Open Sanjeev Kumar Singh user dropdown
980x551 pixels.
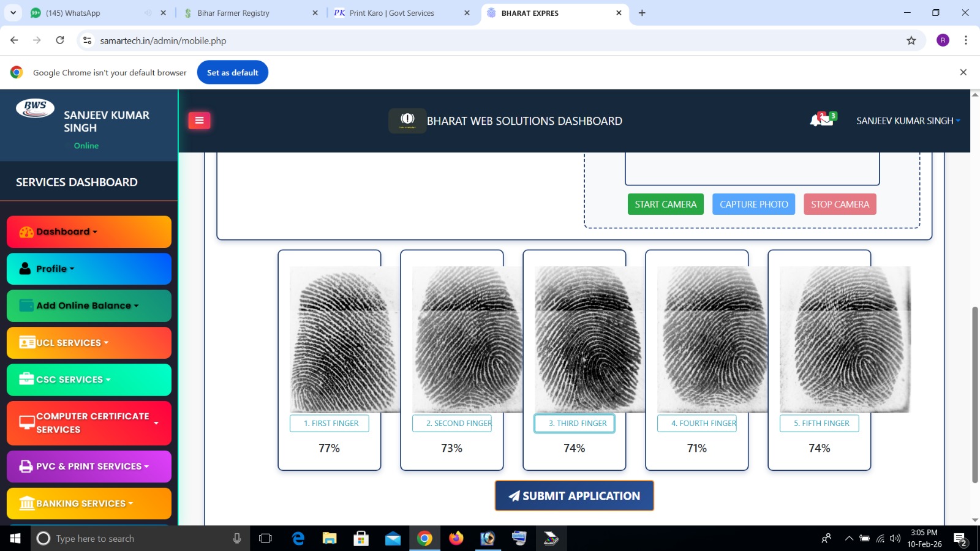(x=908, y=121)
